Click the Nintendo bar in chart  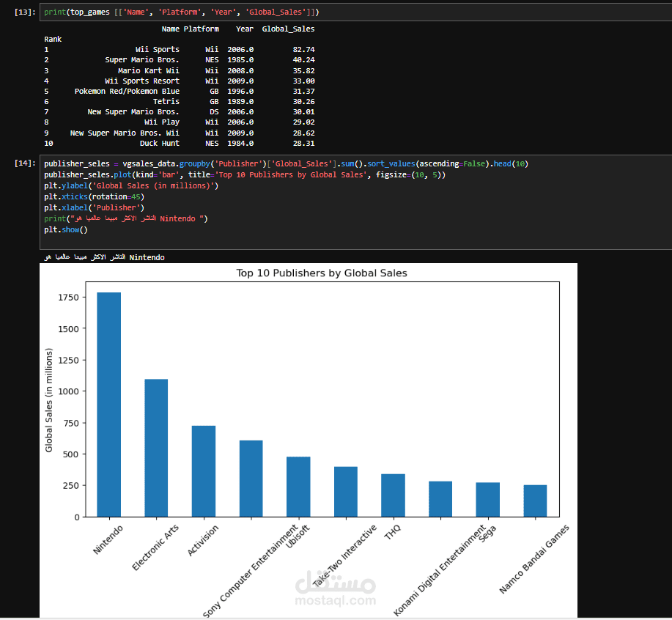(x=109, y=405)
